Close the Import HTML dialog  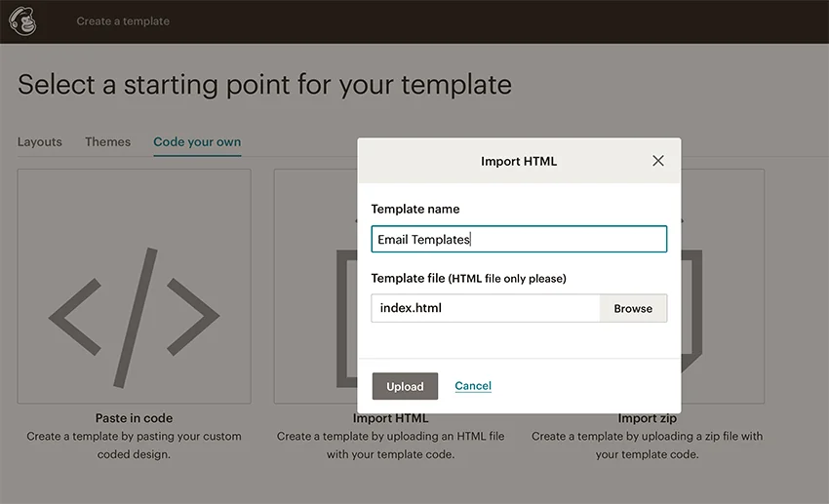click(657, 161)
